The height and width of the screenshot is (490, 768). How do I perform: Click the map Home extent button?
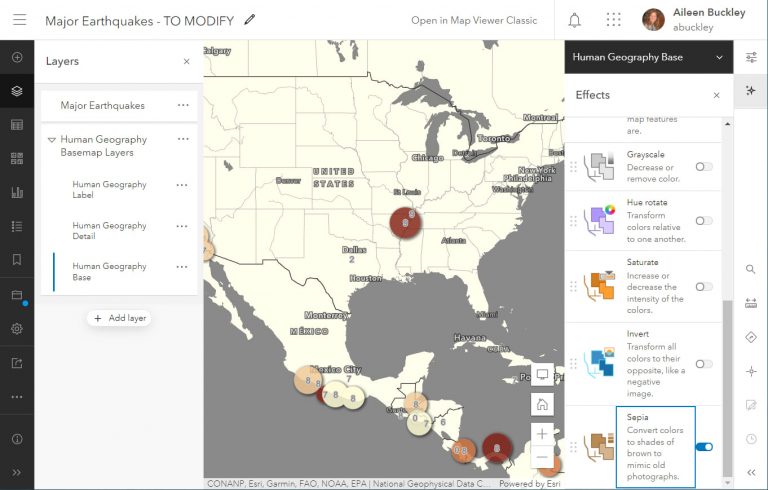(x=542, y=404)
